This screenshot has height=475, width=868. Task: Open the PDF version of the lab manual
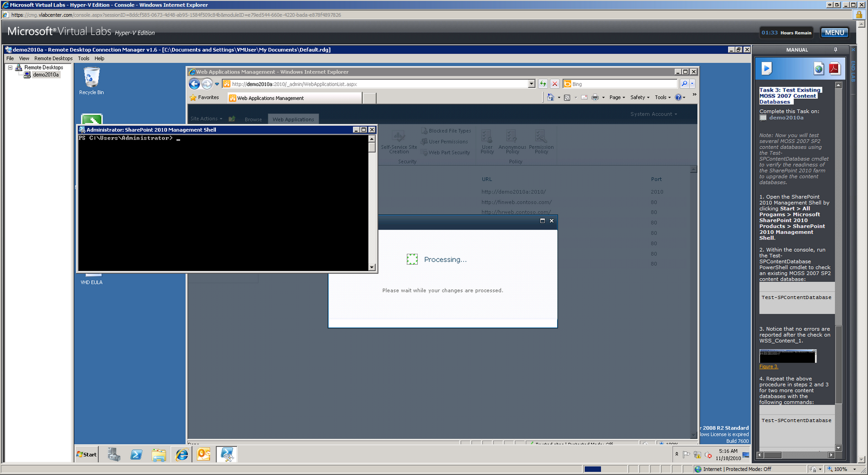click(x=834, y=68)
